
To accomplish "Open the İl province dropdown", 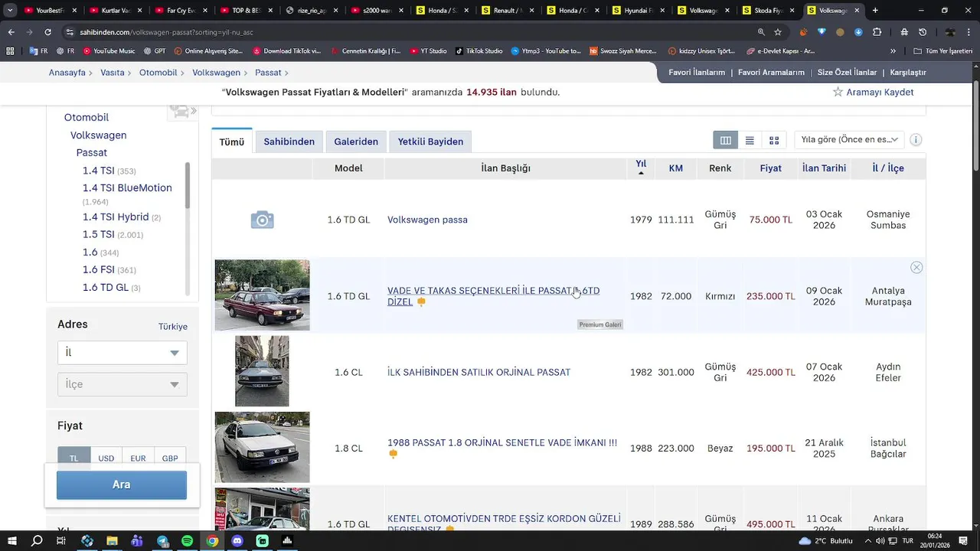I will click(x=122, y=353).
